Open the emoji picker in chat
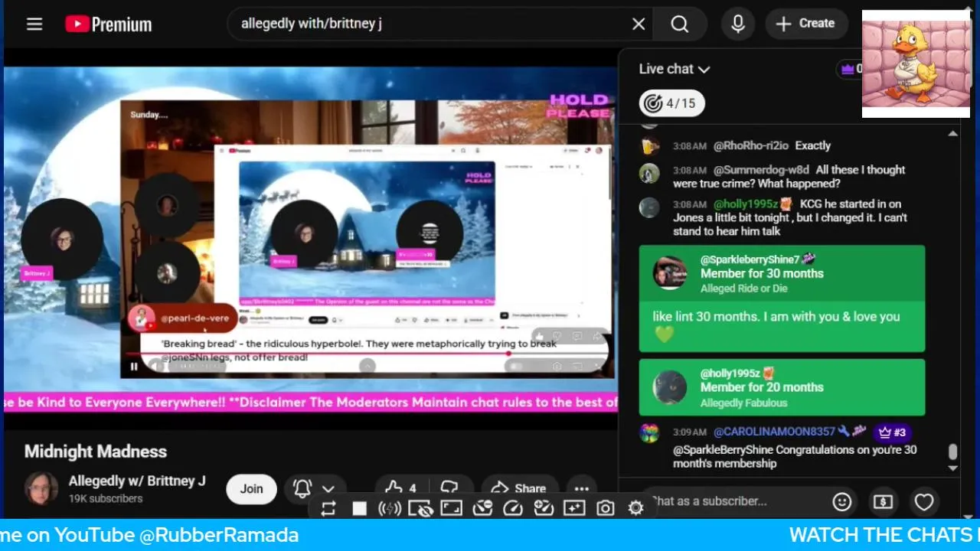The image size is (980, 551). [842, 502]
